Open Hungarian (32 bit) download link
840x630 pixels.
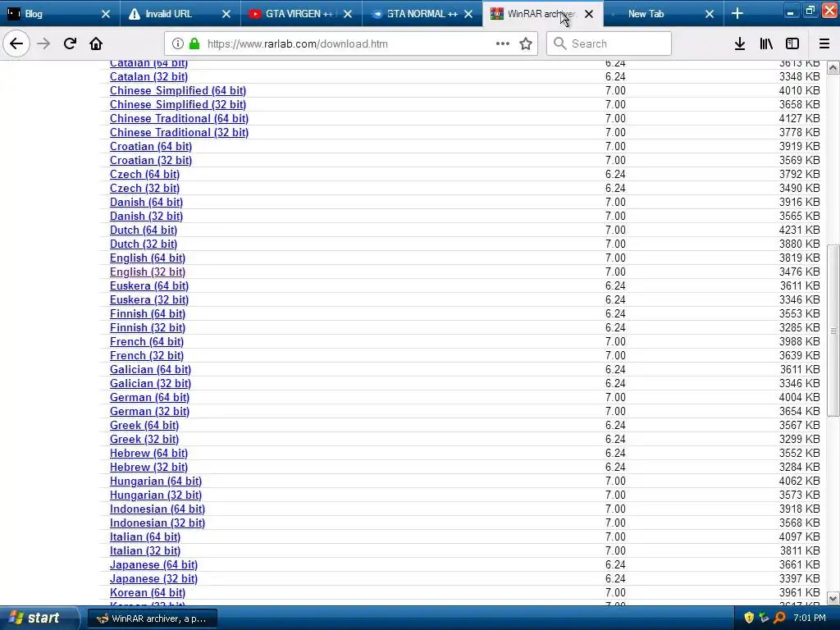pos(156,495)
